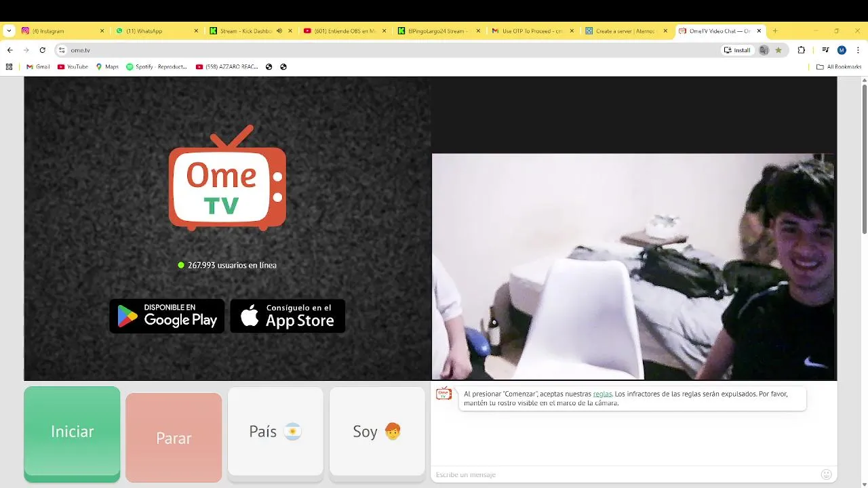Close the WhatsApp tab
This screenshot has width=868, height=488.
coord(196,31)
